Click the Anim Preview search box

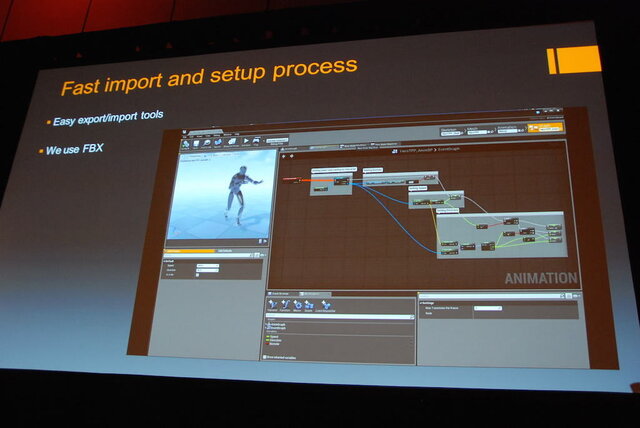pyautogui.click(x=207, y=255)
